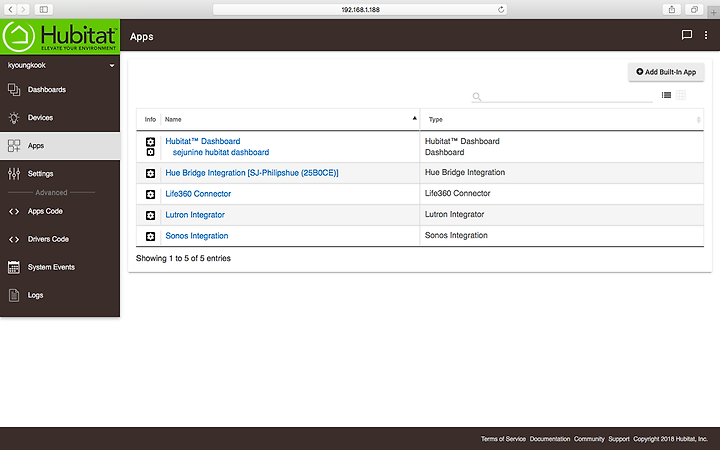
Task: Click the browser back button
Action: pyautogui.click(x=11, y=9)
